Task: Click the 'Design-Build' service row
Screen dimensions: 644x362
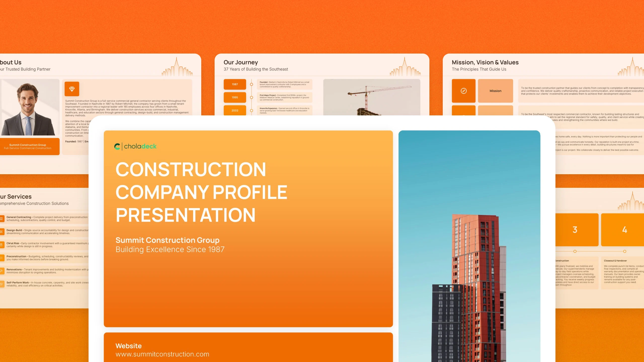Action: 44,232
